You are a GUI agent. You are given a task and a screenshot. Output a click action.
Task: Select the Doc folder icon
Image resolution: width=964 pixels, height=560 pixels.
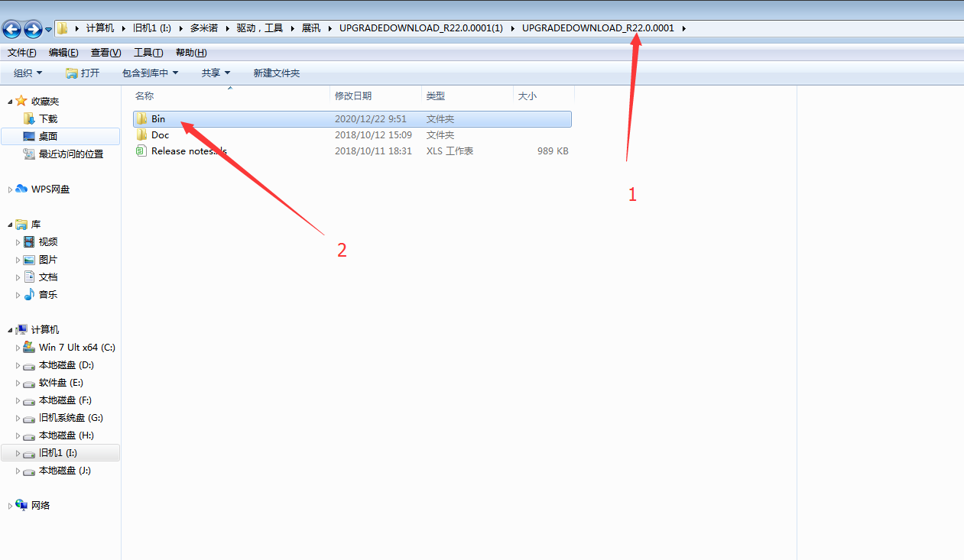[x=141, y=135]
